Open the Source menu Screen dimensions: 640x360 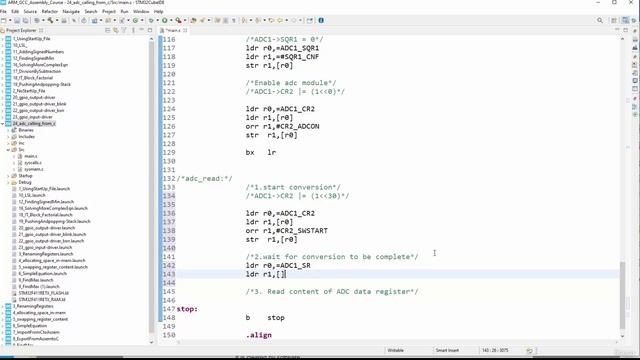pos(30,11)
